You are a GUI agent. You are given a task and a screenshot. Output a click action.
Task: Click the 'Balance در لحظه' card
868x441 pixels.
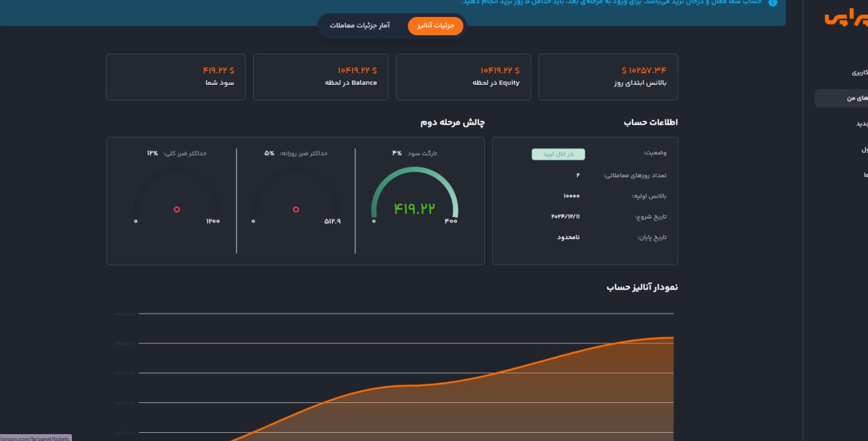pyautogui.click(x=321, y=77)
